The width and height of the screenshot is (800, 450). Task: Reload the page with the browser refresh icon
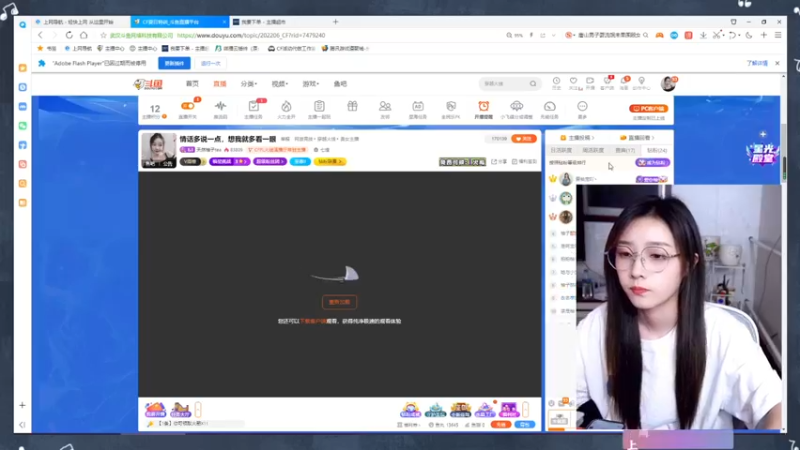click(69, 35)
